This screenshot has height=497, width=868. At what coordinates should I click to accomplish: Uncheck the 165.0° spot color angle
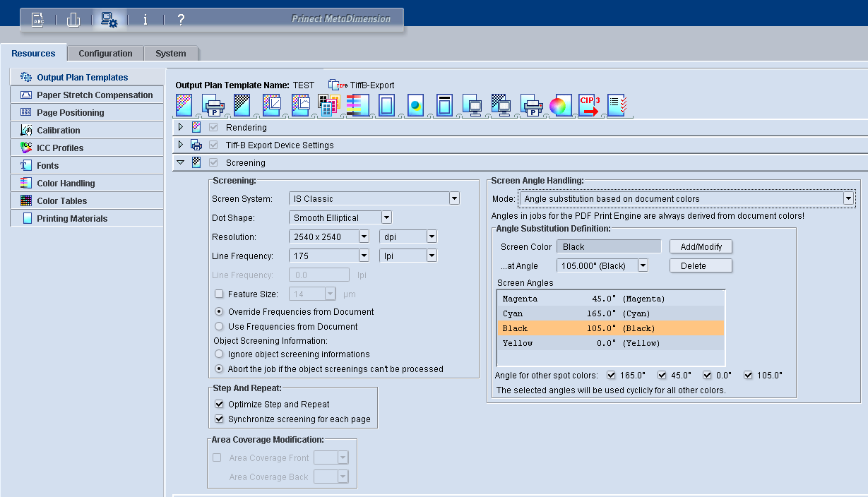click(611, 376)
